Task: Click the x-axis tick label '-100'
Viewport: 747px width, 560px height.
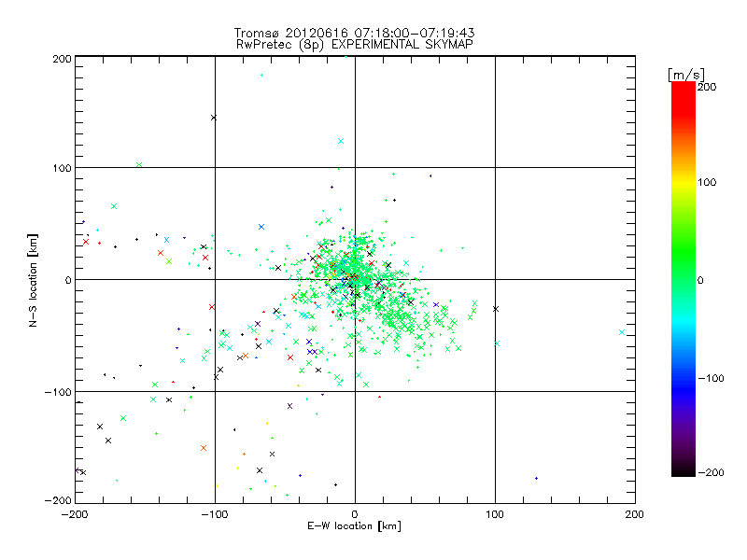Action: click(215, 515)
